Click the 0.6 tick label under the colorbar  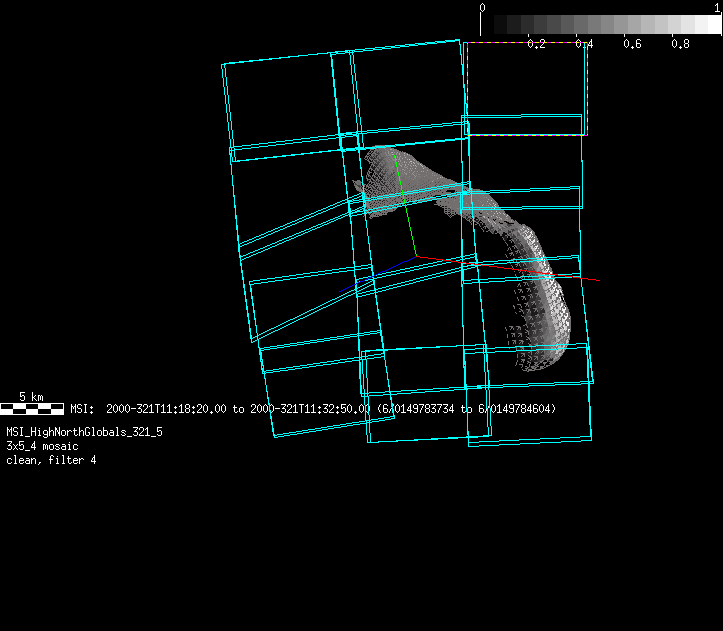pyautogui.click(x=632, y=44)
